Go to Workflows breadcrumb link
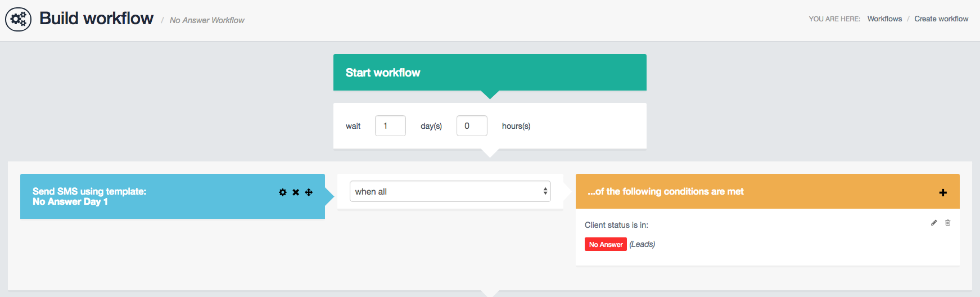 click(884, 19)
